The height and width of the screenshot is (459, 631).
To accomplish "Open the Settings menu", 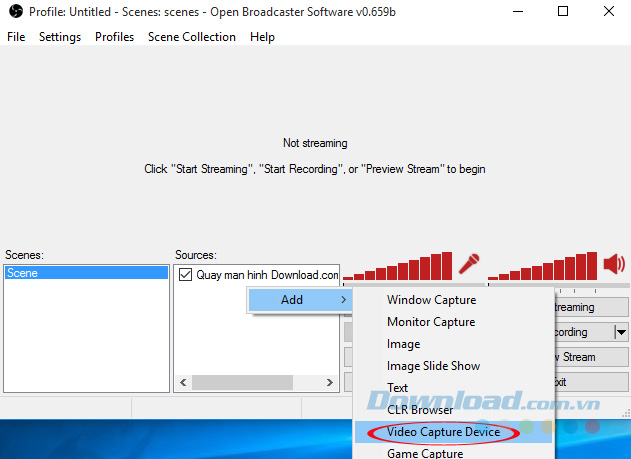I will 60,37.
